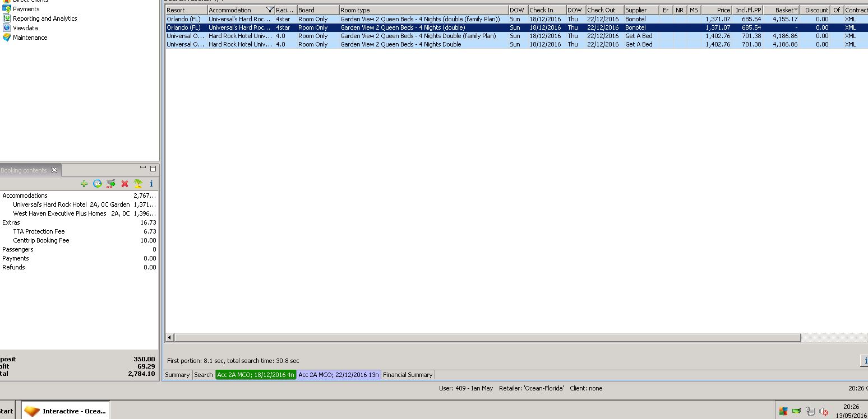Select Maintenance in the navigation tree
The height and width of the screenshot is (419, 868).
click(30, 38)
